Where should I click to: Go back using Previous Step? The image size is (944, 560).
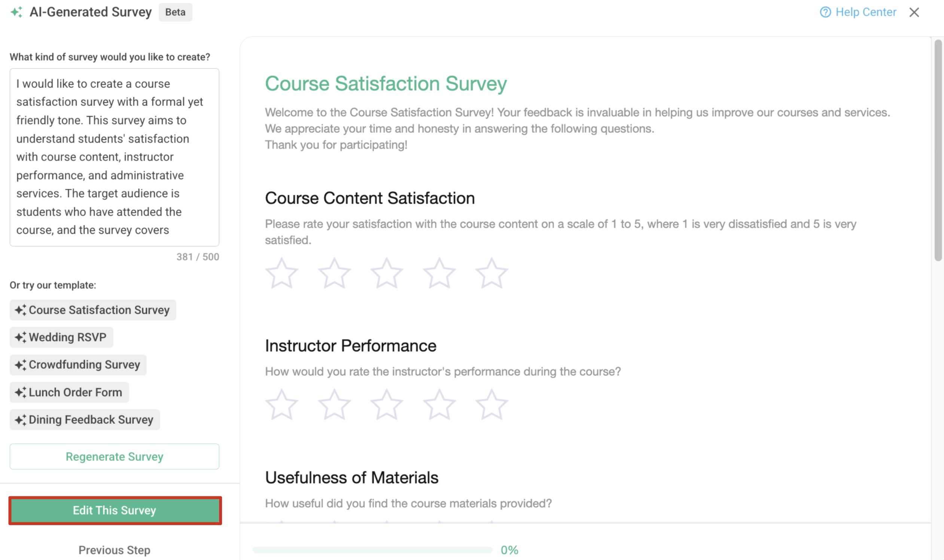(x=114, y=550)
